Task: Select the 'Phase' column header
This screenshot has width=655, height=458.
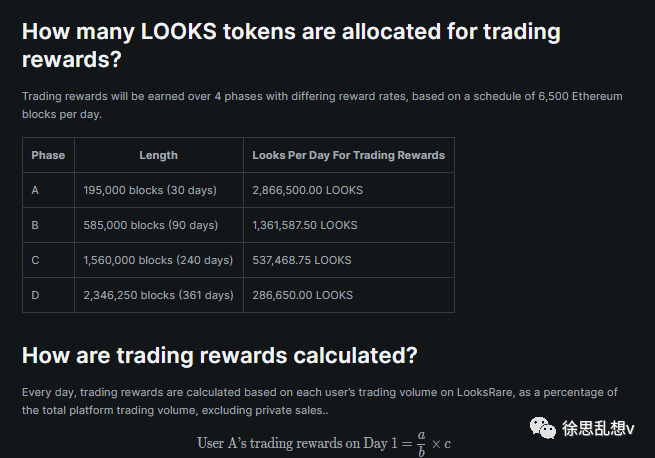Action: pos(48,155)
